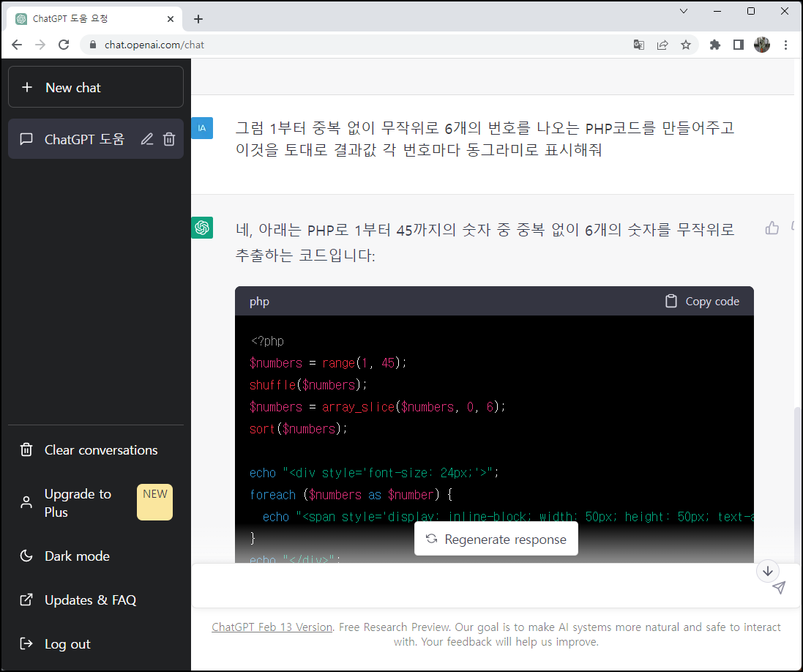Viewport: 803px width, 672px height.
Task: Log out of the account
Action: point(96,644)
